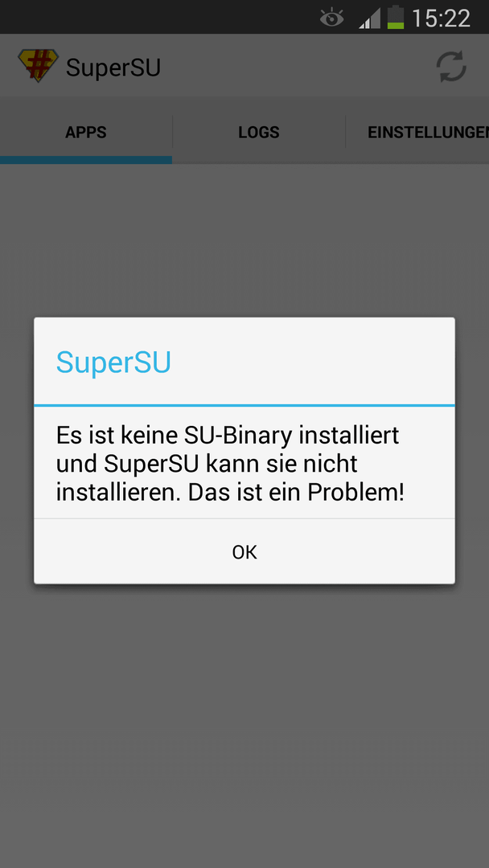Open the LOGS tab
The image size is (489, 868).
tap(259, 133)
